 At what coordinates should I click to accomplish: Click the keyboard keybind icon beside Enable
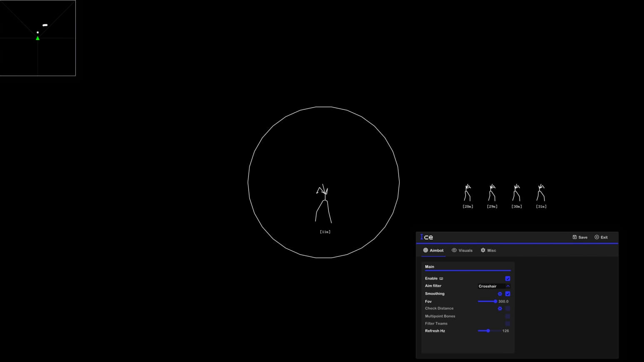click(x=441, y=279)
